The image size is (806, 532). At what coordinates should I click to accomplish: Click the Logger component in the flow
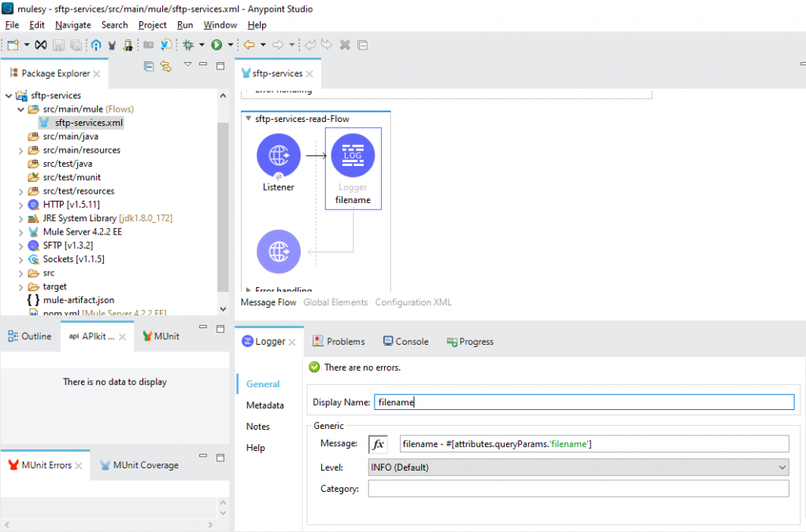coord(353,156)
